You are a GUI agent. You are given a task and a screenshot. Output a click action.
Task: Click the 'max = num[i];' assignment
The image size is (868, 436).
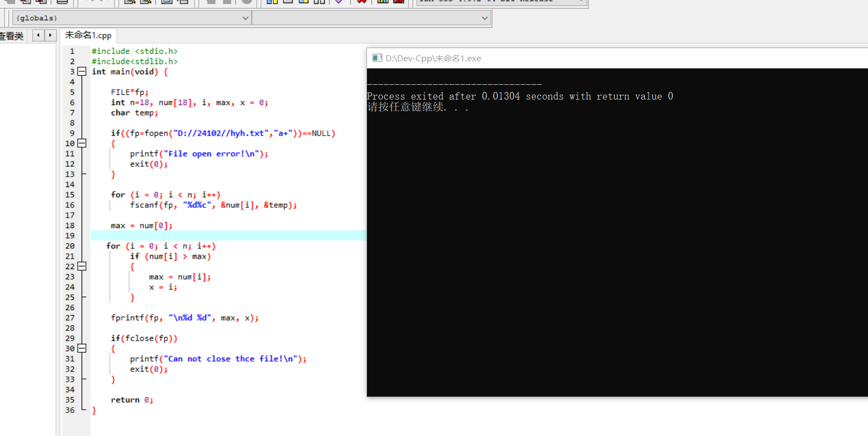click(180, 277)
